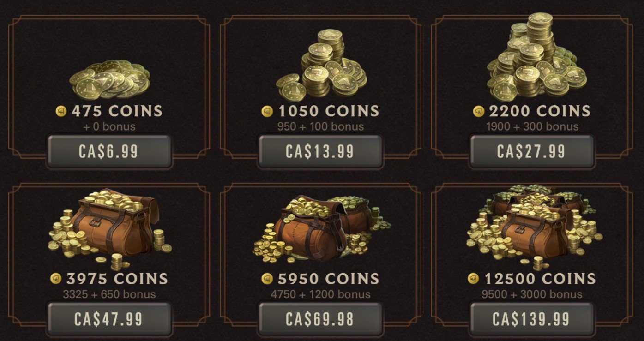Select the single coin bag image for 3975 Coins
644x341 pixels.
coord(109,229)
